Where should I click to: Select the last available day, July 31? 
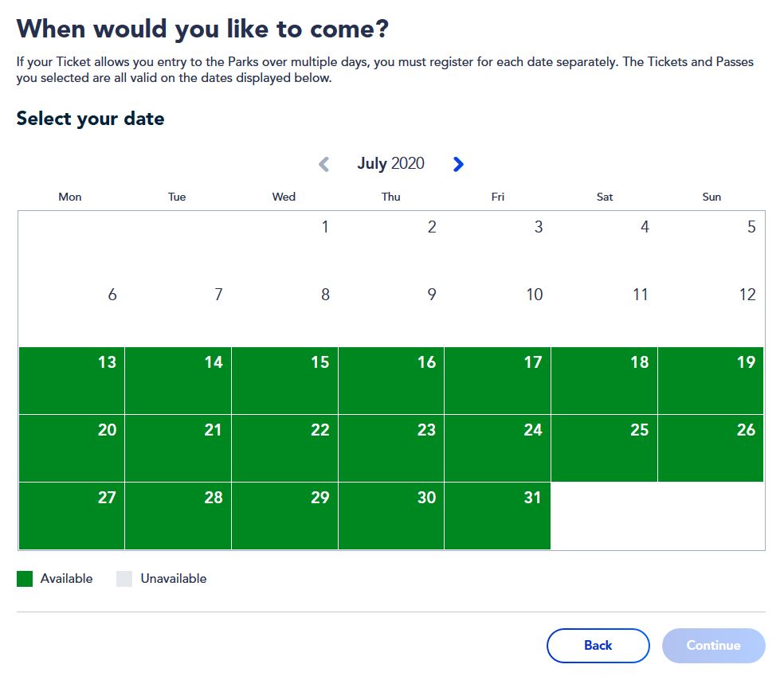coord(497,516)
